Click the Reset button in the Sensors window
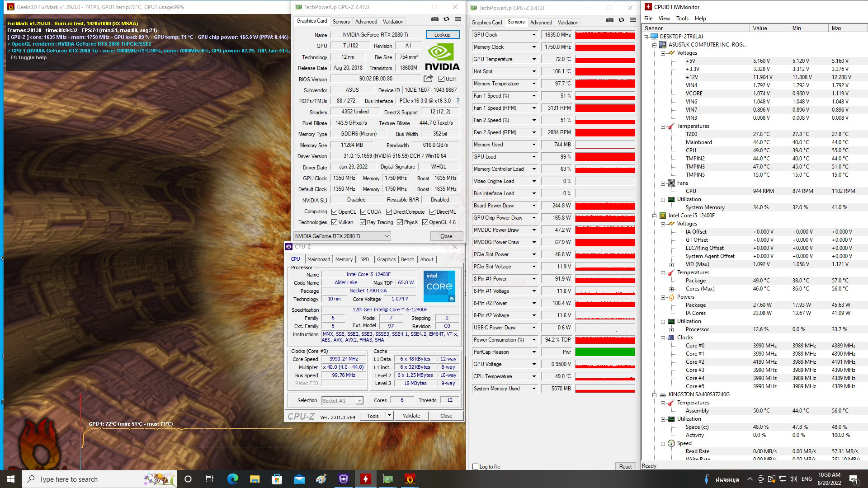 pyautogui.click(x=625, y=467)
